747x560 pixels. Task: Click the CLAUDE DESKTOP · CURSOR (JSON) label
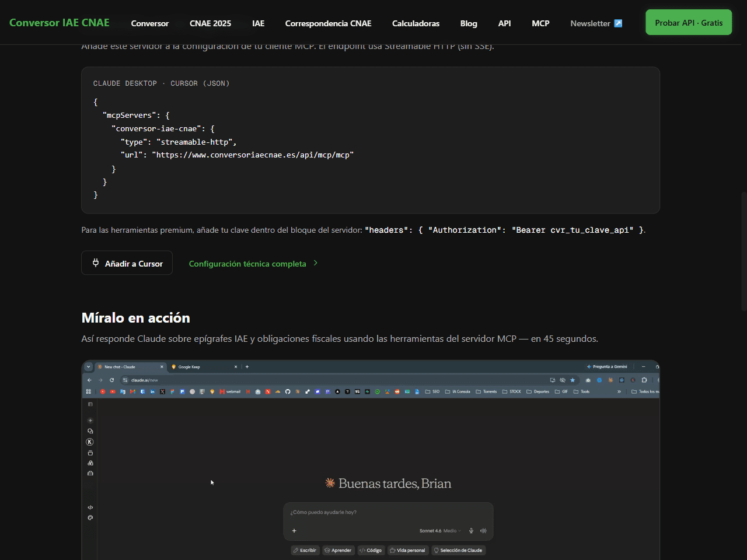(161, 83)
